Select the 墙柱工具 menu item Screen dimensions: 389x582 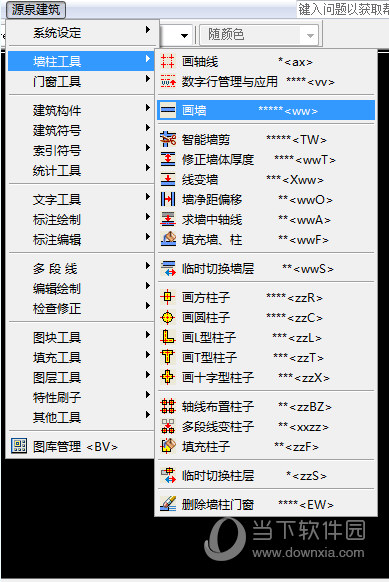point(81,61)
